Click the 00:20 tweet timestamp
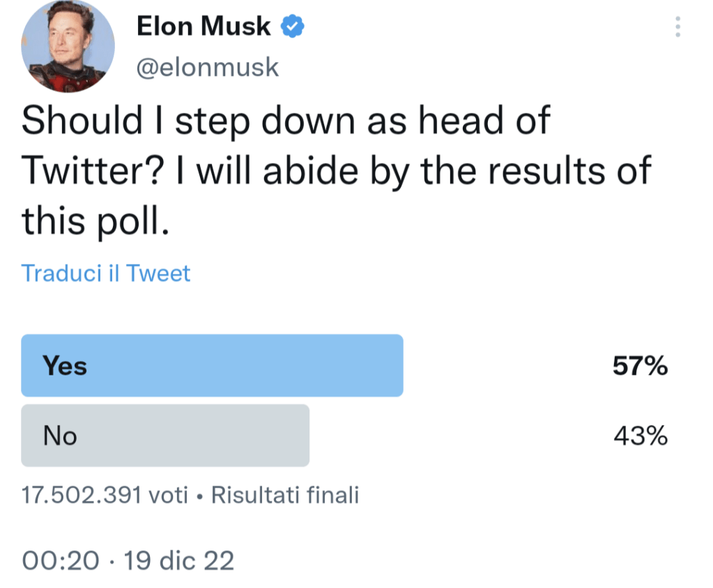713x588 pixels. tap(60, 560)
